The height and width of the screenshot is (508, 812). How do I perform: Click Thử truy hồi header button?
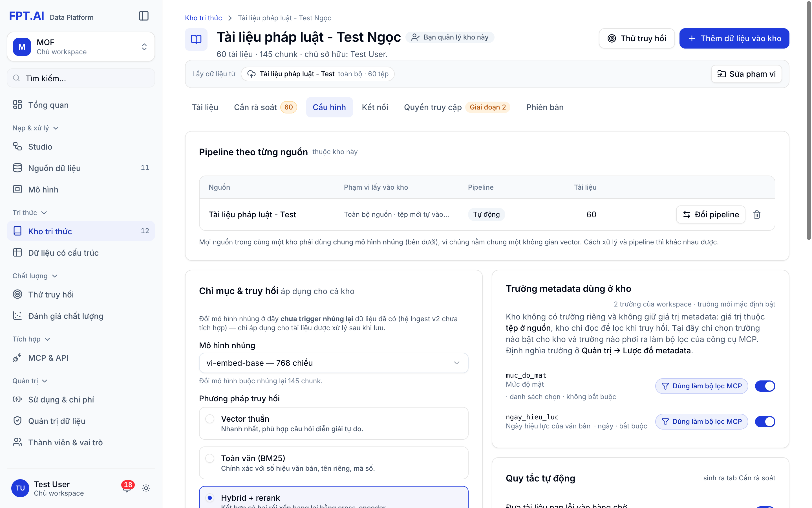tap(637, 38)
